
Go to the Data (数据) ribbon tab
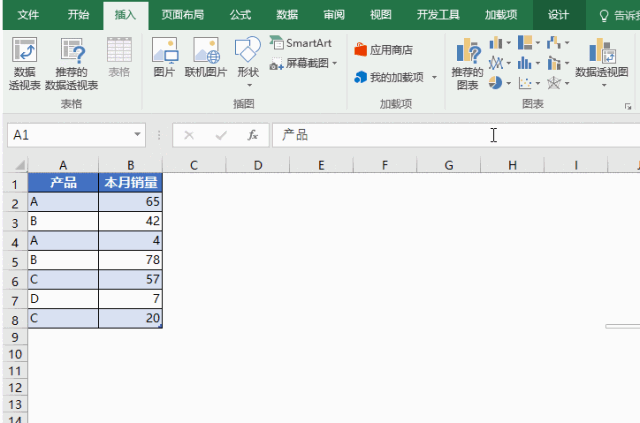tap(287, 15)
